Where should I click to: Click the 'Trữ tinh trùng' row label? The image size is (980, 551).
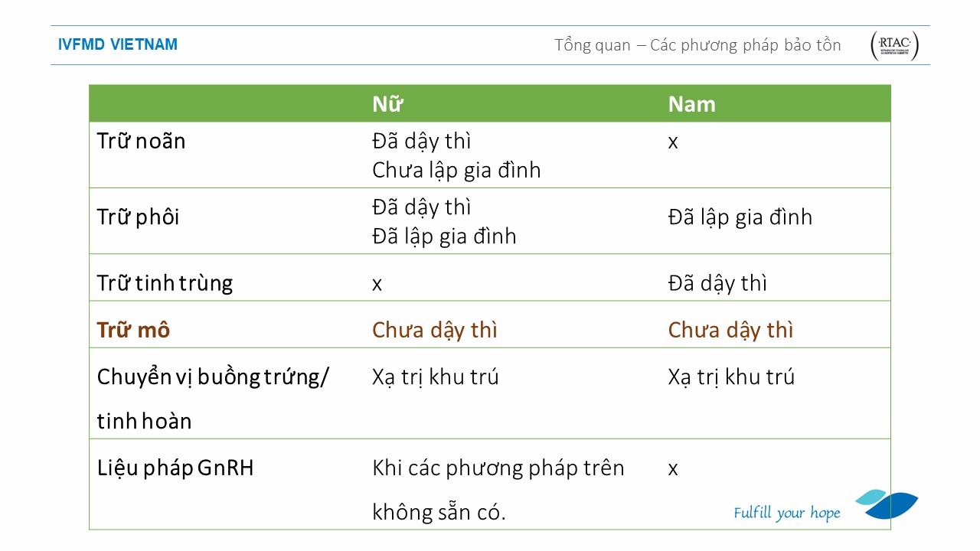[x=165, y=283]
